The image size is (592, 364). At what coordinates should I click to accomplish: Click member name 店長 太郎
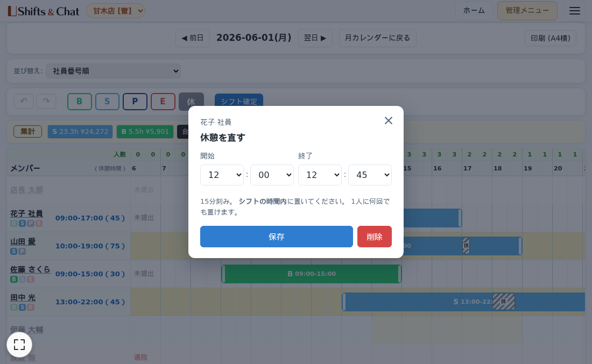(26, 190)
